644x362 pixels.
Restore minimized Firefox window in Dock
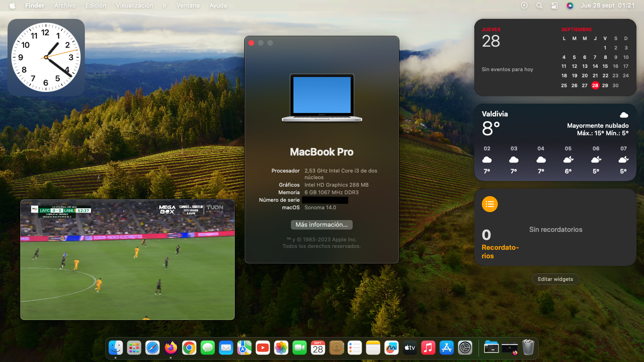click(510, 348)
